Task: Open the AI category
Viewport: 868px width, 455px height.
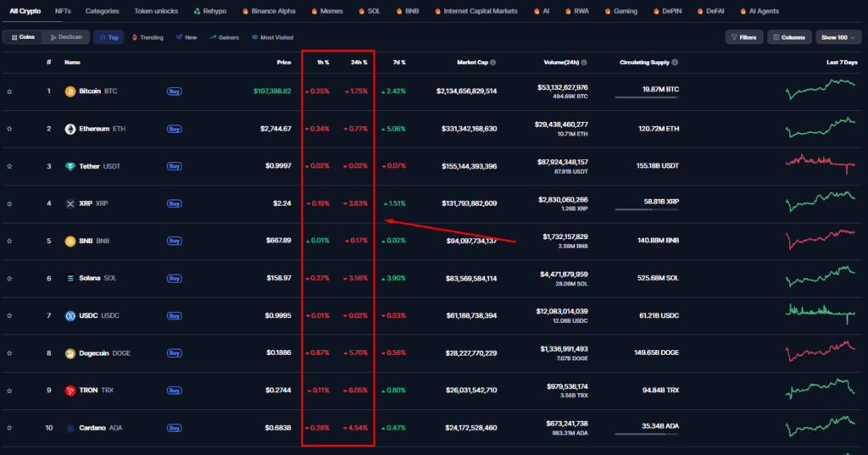Action: 542,11
